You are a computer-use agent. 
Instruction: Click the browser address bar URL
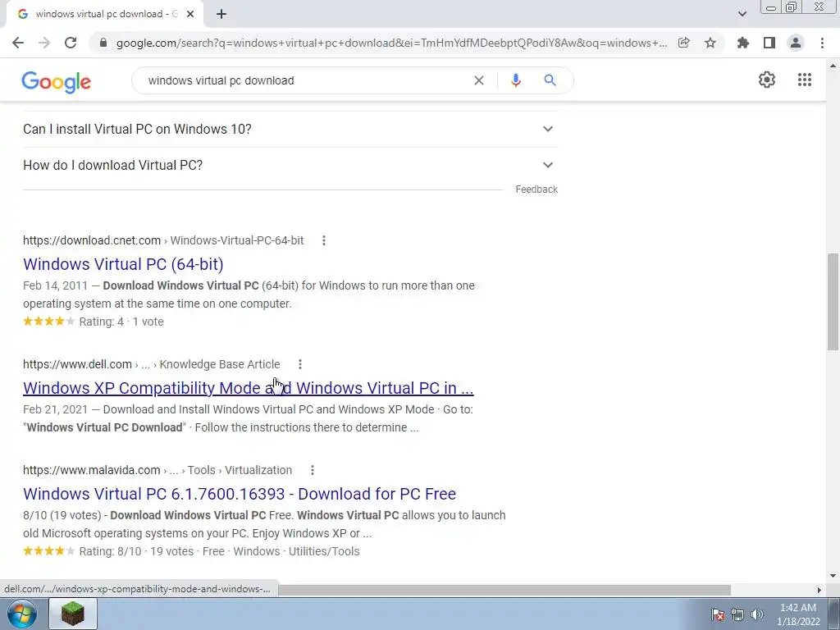tap(391, 43)
